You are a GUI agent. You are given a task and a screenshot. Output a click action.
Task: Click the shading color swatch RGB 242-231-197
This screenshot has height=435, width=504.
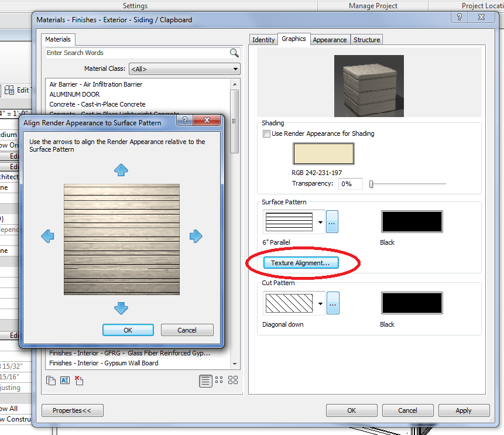(323, 154)
